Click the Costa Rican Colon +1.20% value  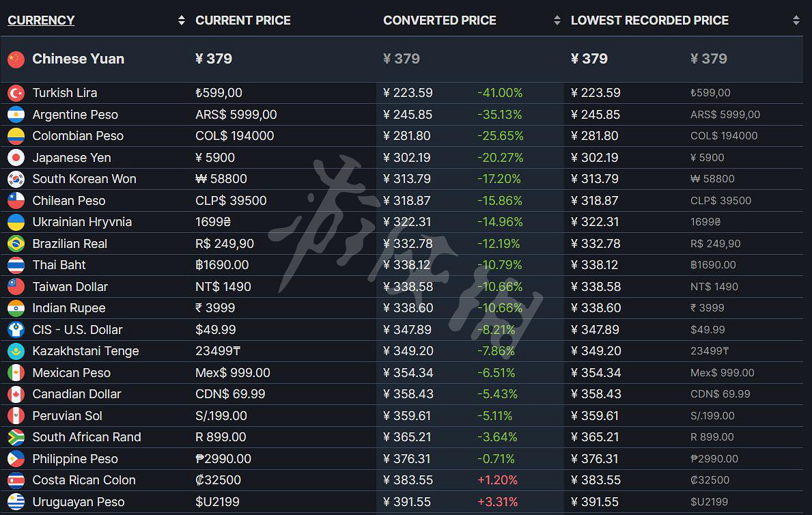click(x=497, y=480)
